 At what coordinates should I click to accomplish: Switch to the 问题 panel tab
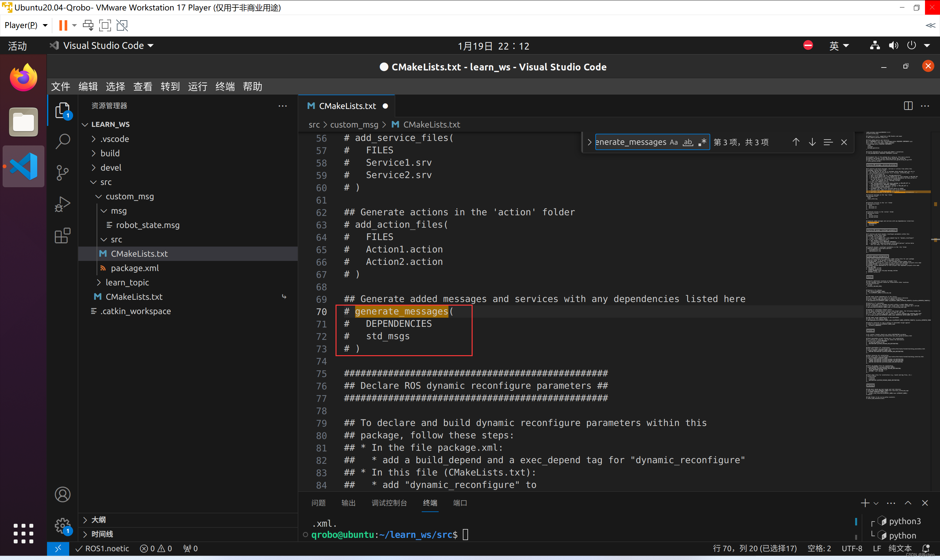[x=318, y=503]
